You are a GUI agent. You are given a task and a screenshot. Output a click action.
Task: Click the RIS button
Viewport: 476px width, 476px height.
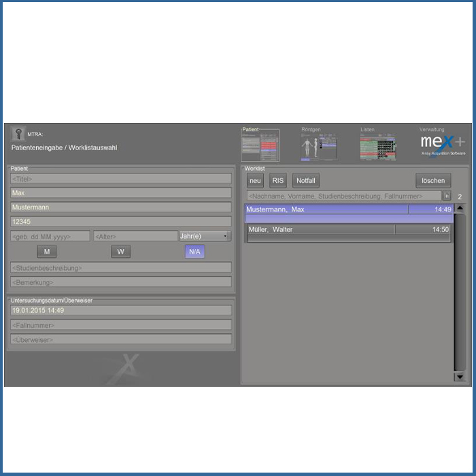(278, 181)
